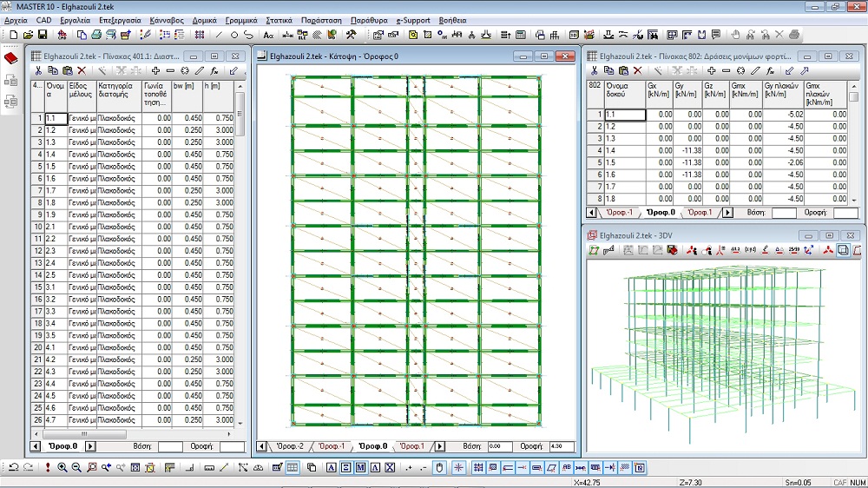
Task: Click the Βάση input field in plan view
Action: click(x=498, y=446)
